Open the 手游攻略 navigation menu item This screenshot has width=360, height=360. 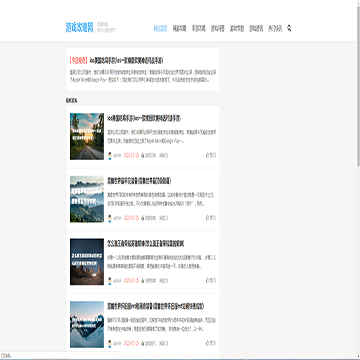click(199, 28)
